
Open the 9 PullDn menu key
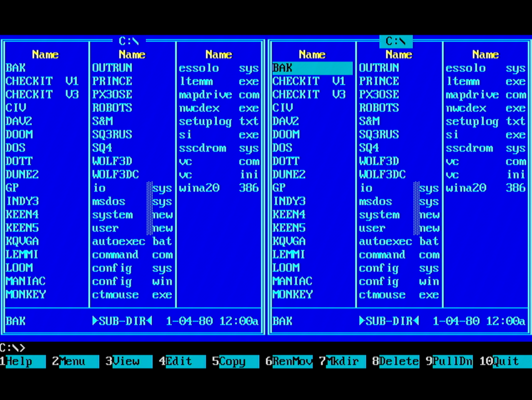point(449,361)
